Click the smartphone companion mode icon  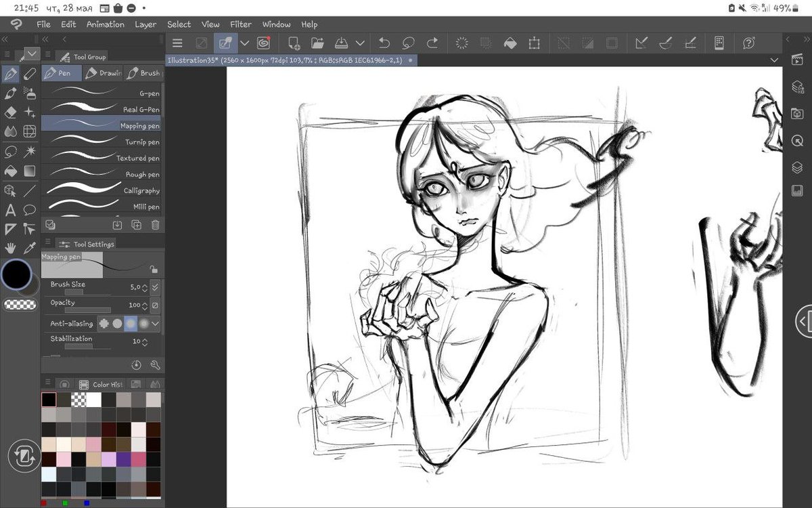click(719, 43)
